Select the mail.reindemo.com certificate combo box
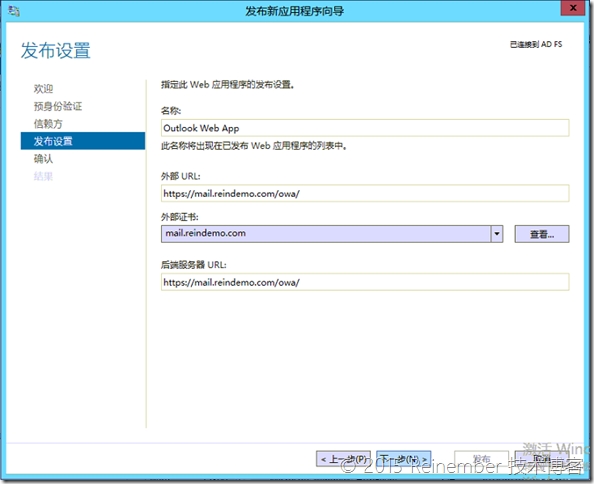Image resolution: width=594 pixels, height=484 pixels. tap(332, 234)
